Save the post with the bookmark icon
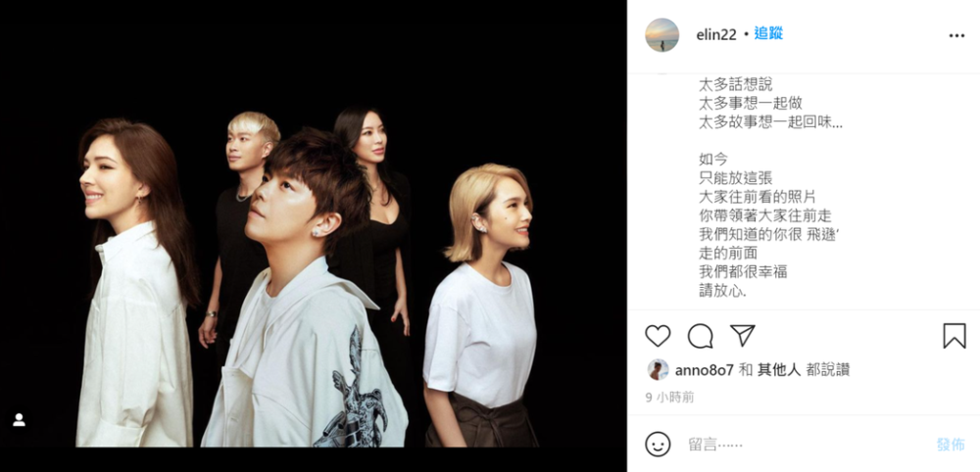 tap(955, 336)
